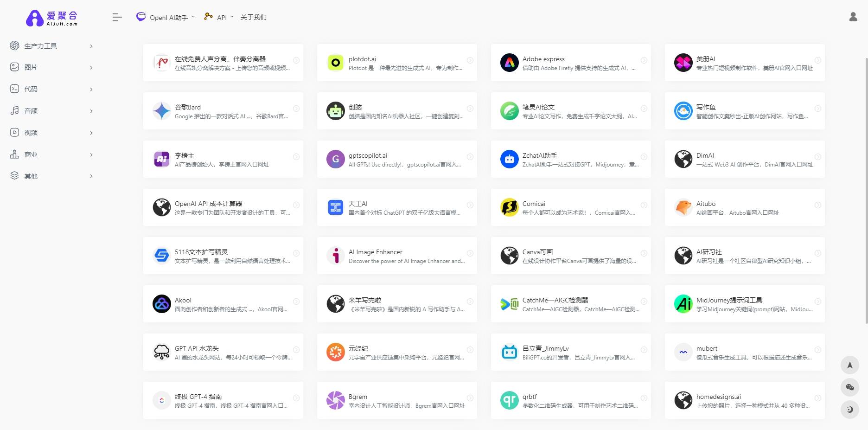Click go arrow on 谷歌Bard card
The width and height of the screenshot is (868, 430).
coord(296,109)
